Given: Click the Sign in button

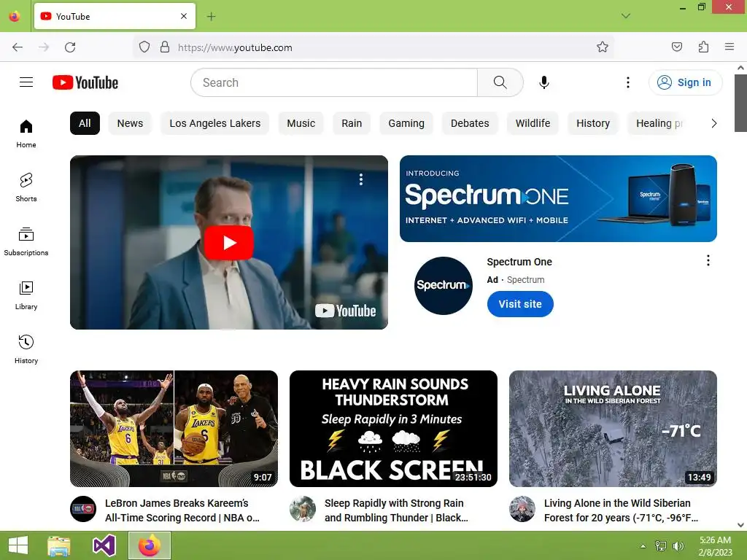Looking at the screenshot, I should click(x=685, y=82).
